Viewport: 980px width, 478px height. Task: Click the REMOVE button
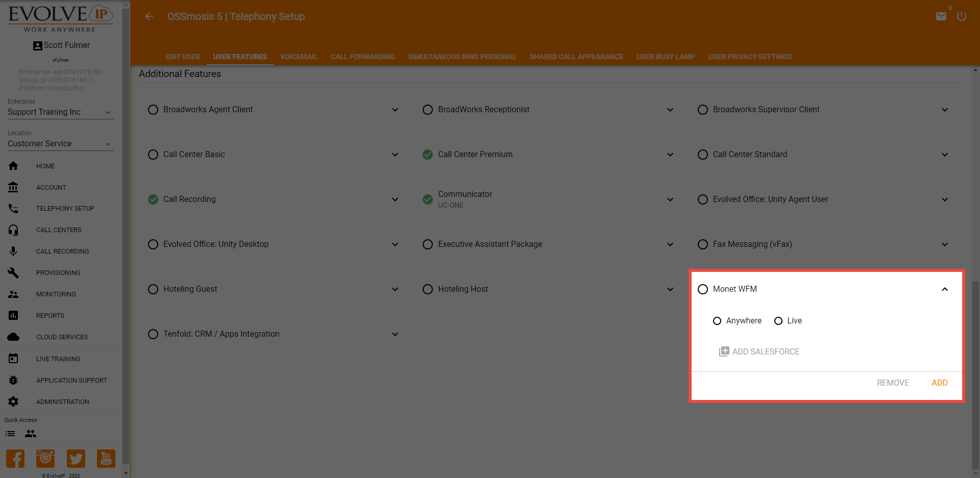pyautogui.click(x=893, y=383)
